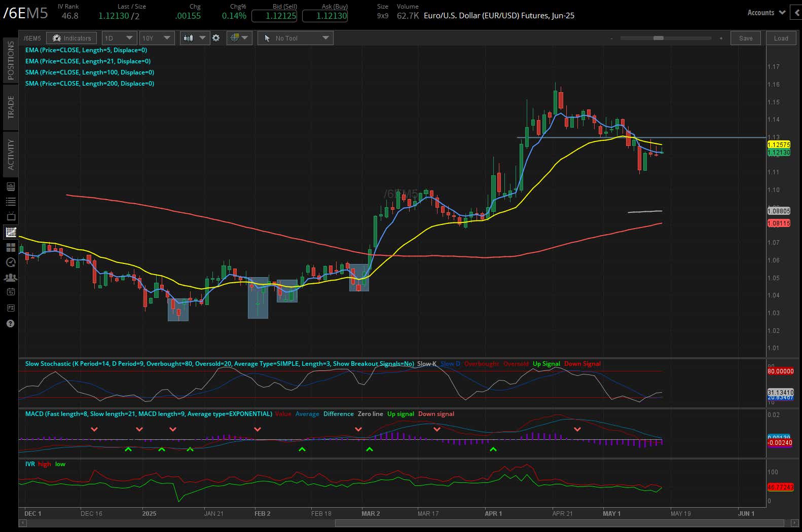The height and width of the screenshot is (532, 802).
Task: Open the clock history sidebar icon
Action: (11, 262)
